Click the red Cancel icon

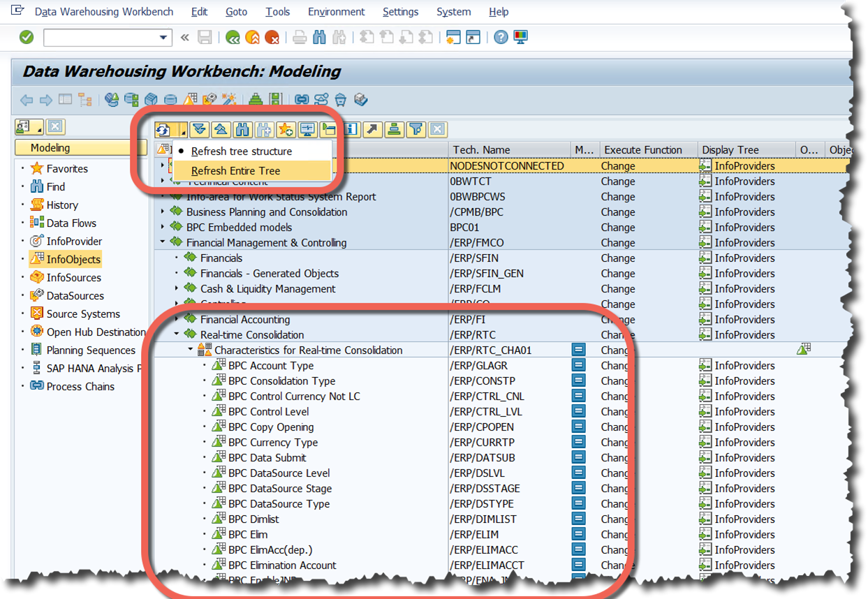coord(272,37)
